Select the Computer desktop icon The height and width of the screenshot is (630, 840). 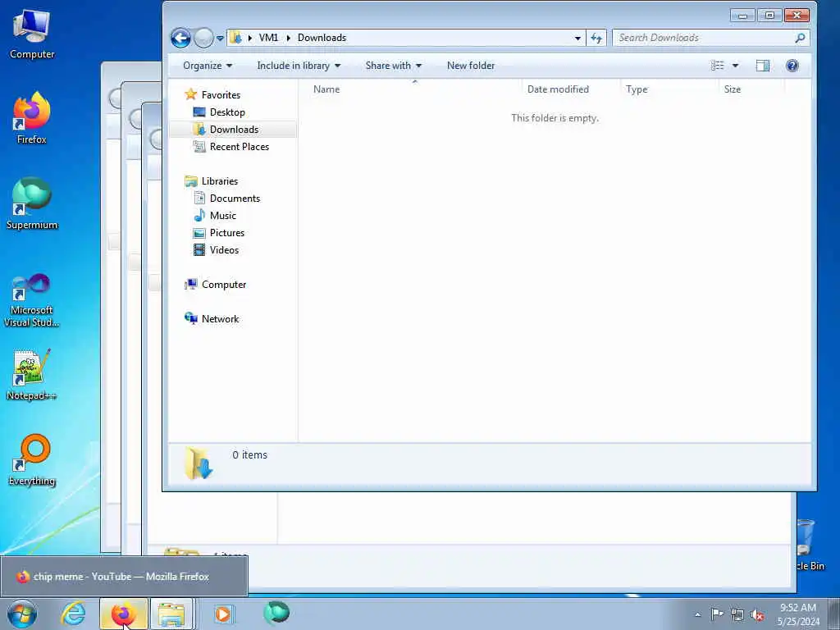[x=32, y=34]
